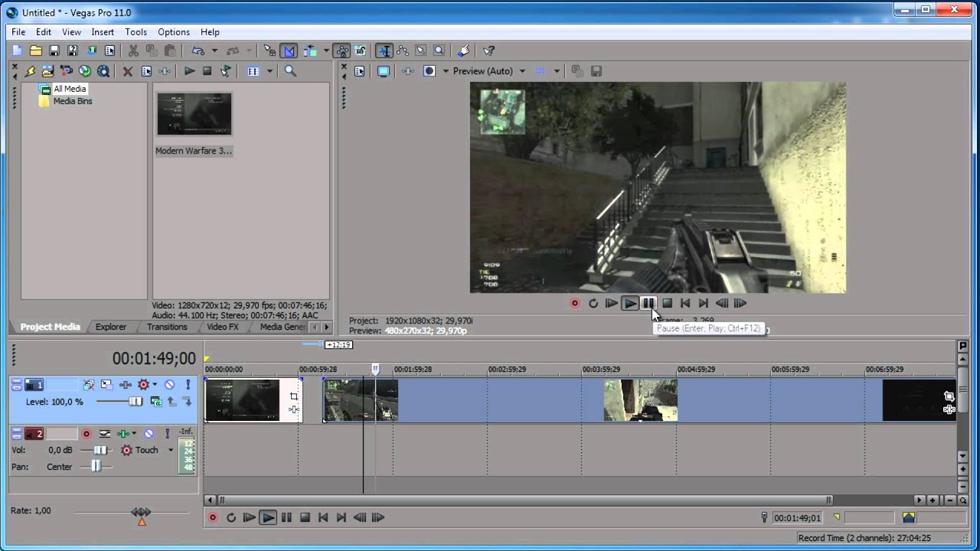Click the Undo arrow icon
The width and height of the screenshot is (980, 551).
[198, 51]
